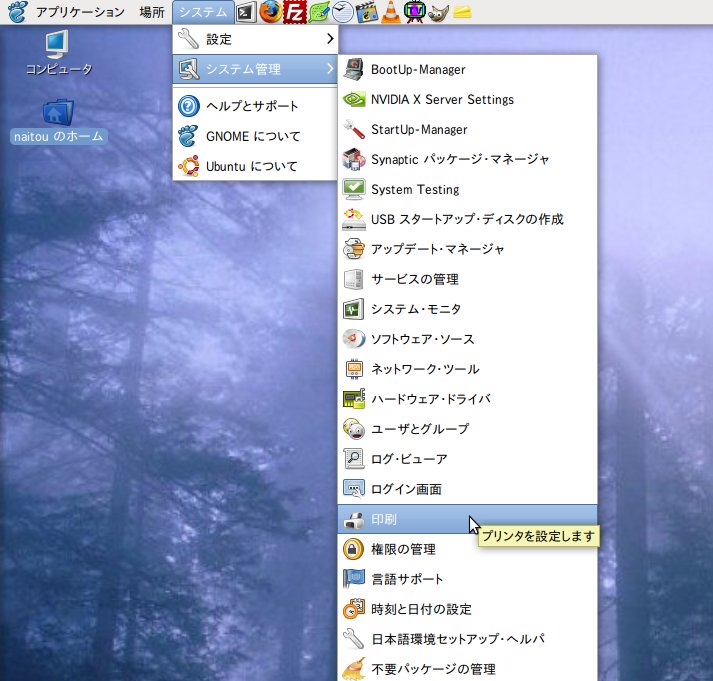Select the コンピュータ desktop icon
The height and width of the screenshot is (681, 713).
coord(58,53)
